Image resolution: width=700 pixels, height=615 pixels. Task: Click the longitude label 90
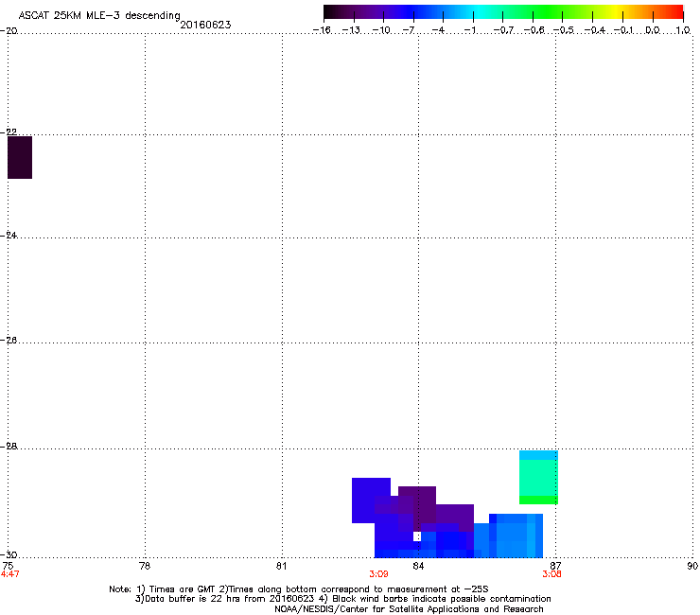coord(692,566)
